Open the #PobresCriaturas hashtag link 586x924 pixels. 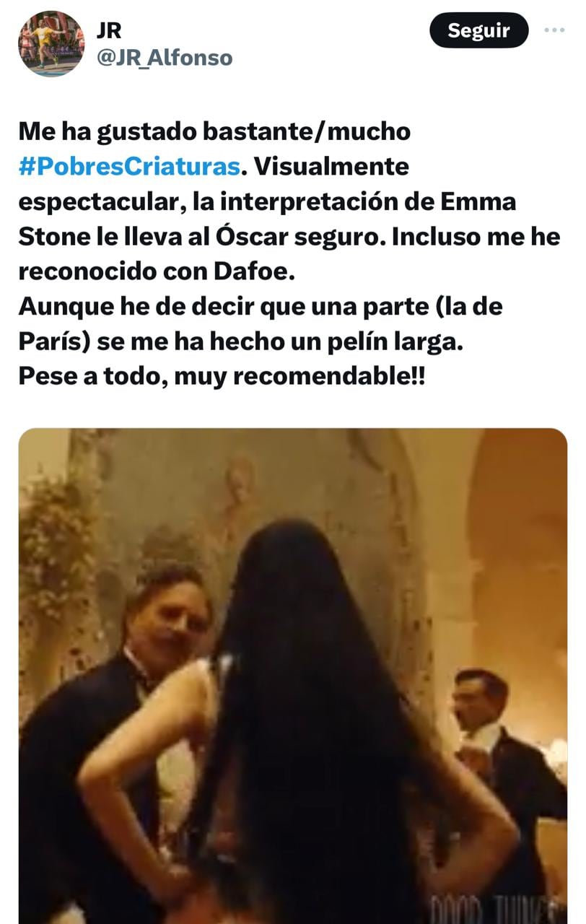point(129,166)
